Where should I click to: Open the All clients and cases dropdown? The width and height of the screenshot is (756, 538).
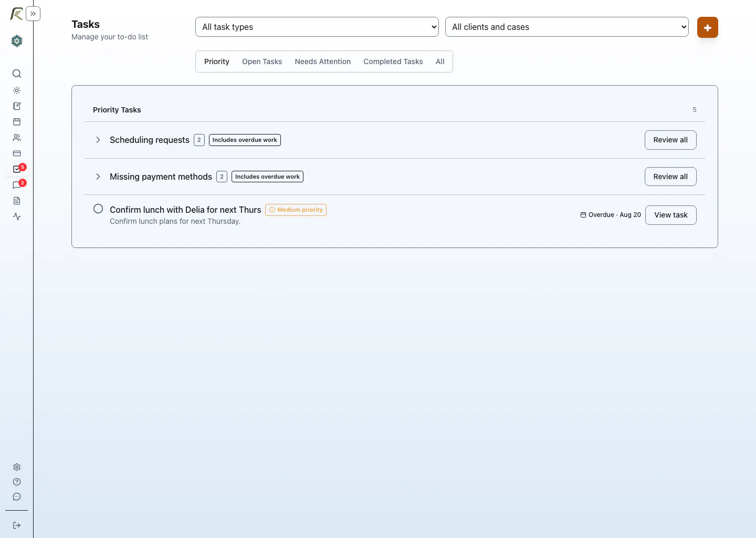pyautogui.click(x=567, y=27)
